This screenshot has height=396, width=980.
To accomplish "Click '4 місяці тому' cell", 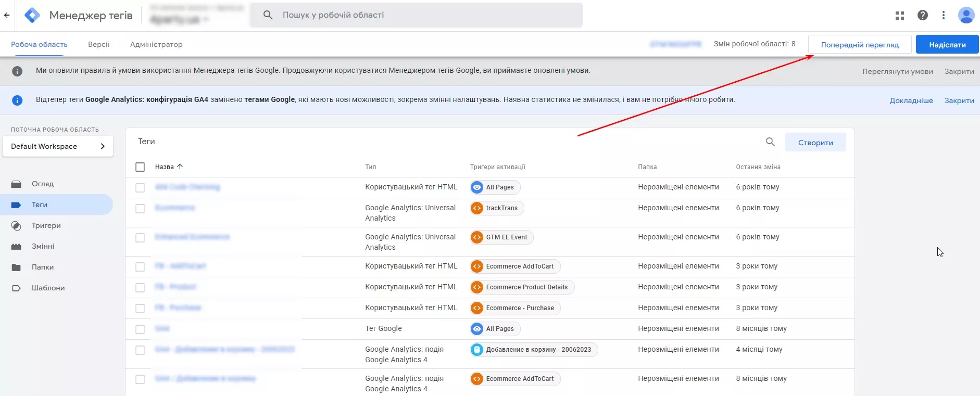I will [x=759, y=349].
